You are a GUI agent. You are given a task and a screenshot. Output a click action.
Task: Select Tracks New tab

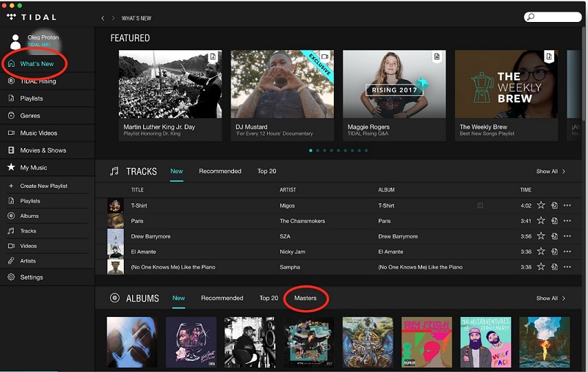pyautogui.click(x=177, y=171)
